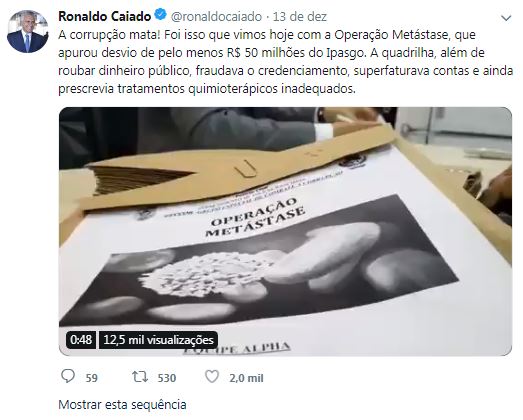Click the 530 retweets count

pos(167,378)
